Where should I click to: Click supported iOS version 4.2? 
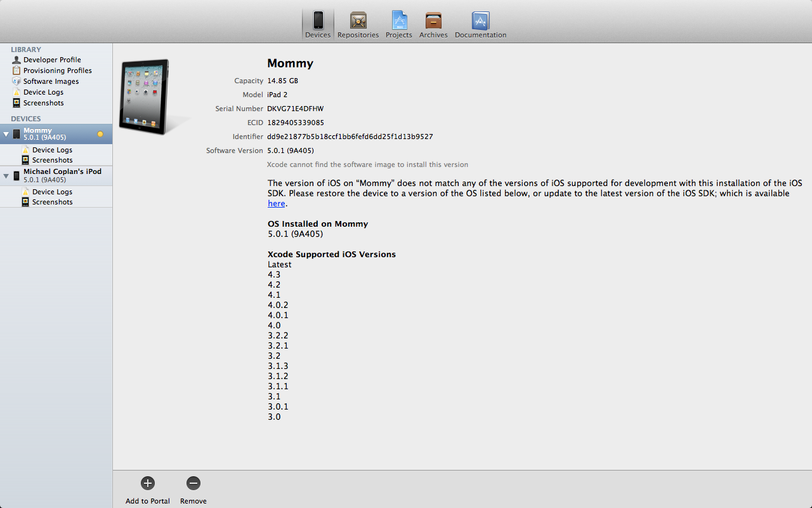(x=274, y=285)
